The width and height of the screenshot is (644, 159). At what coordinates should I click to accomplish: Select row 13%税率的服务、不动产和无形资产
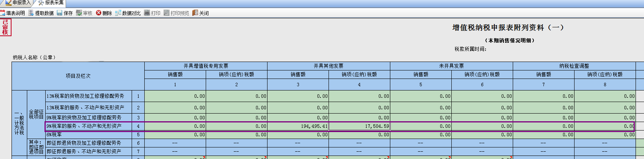89,107
